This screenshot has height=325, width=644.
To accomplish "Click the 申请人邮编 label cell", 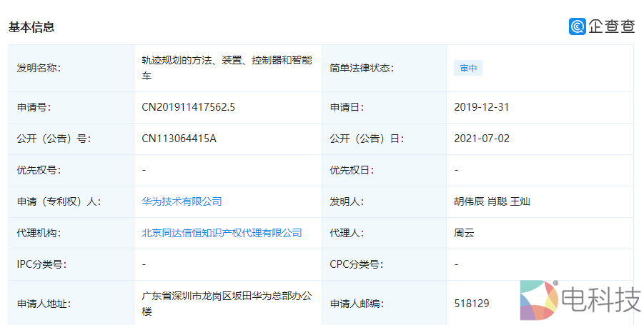I will [x=384, y=303].
